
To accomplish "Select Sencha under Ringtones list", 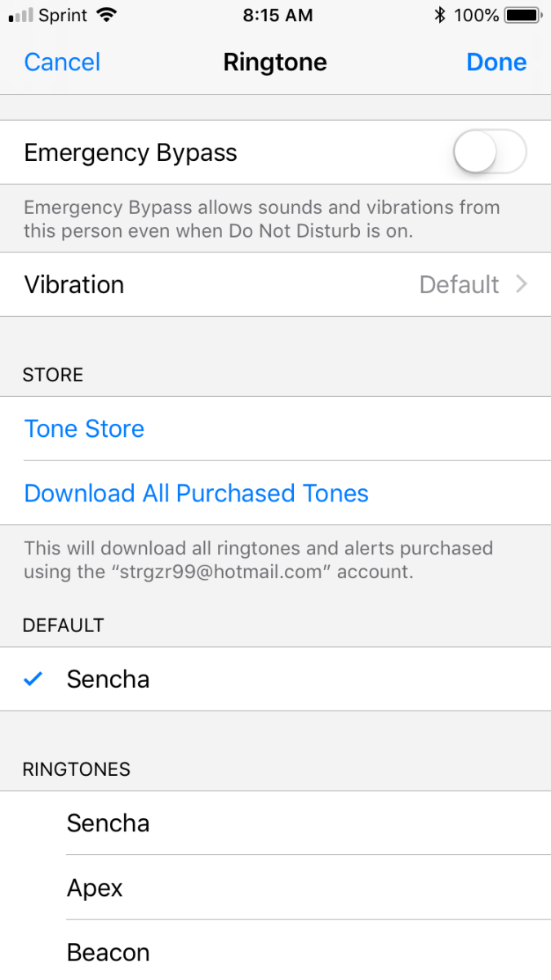I will click(275, 823).
